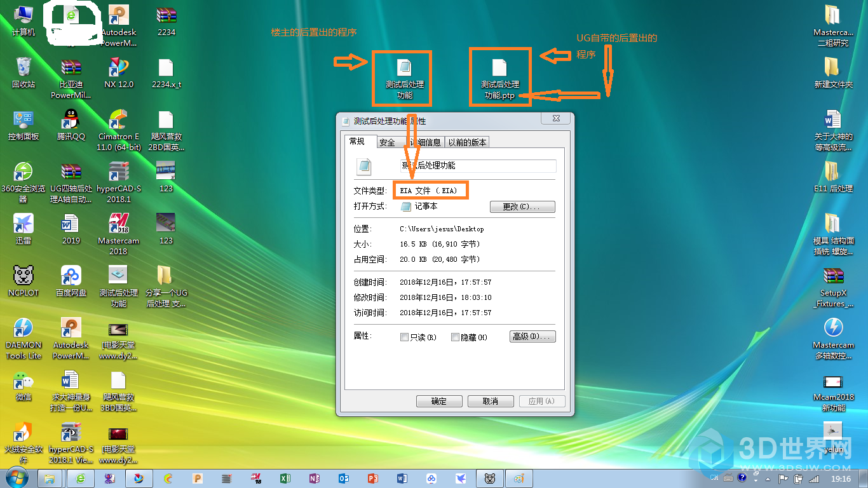Click the 更改(C)... button
The image size is (868, 488).
click(x=522, y=207)
